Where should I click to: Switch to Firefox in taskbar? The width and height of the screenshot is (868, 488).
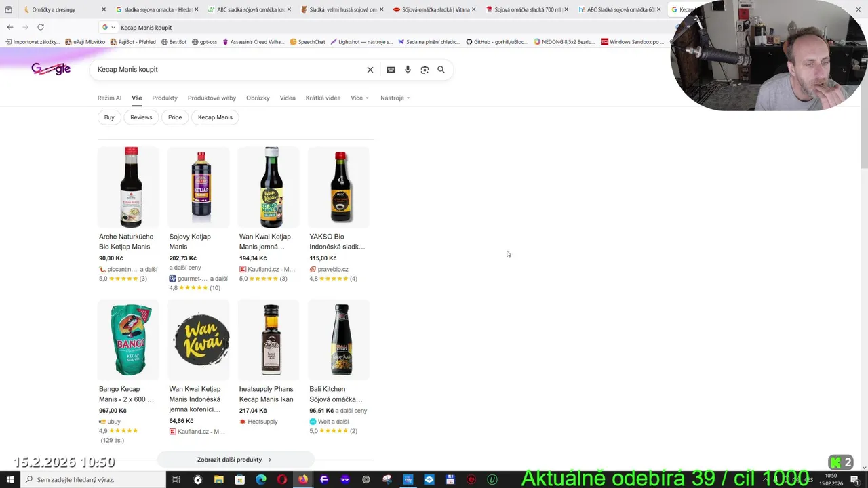click(302, 480)
